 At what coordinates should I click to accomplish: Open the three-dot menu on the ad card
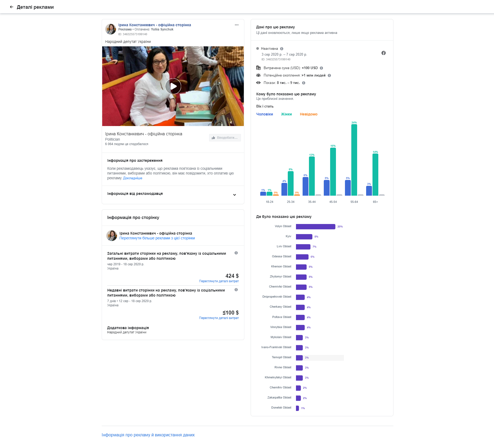coord(236,25)
